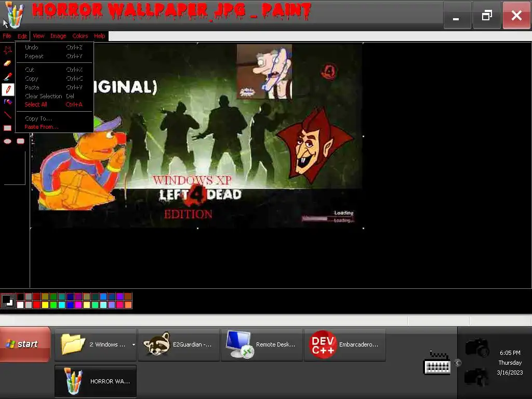Click Cut in the Edit menu

[x=54, y=70]
